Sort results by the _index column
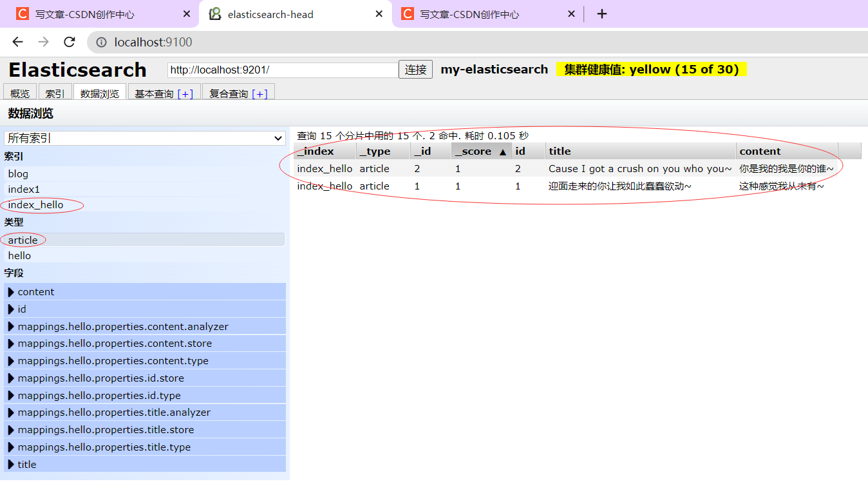Image resolution: width=868 pixels, height=486 pixels. point(325,151)
